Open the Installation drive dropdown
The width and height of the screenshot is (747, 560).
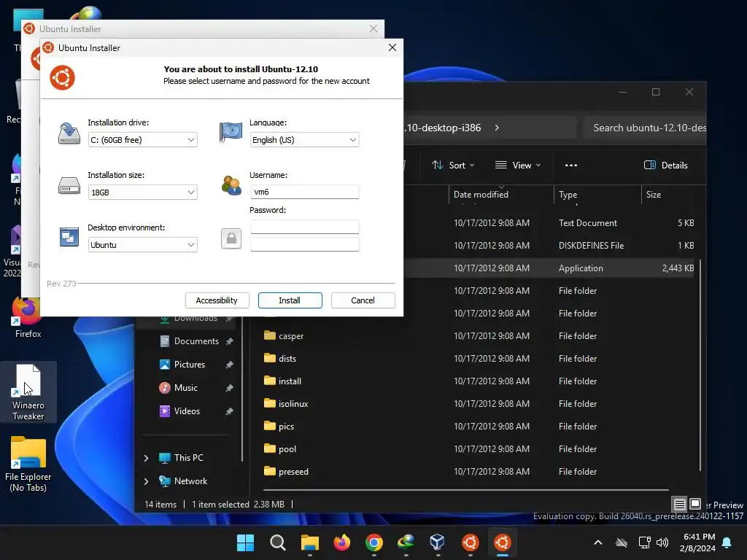(x=142, y=140)
